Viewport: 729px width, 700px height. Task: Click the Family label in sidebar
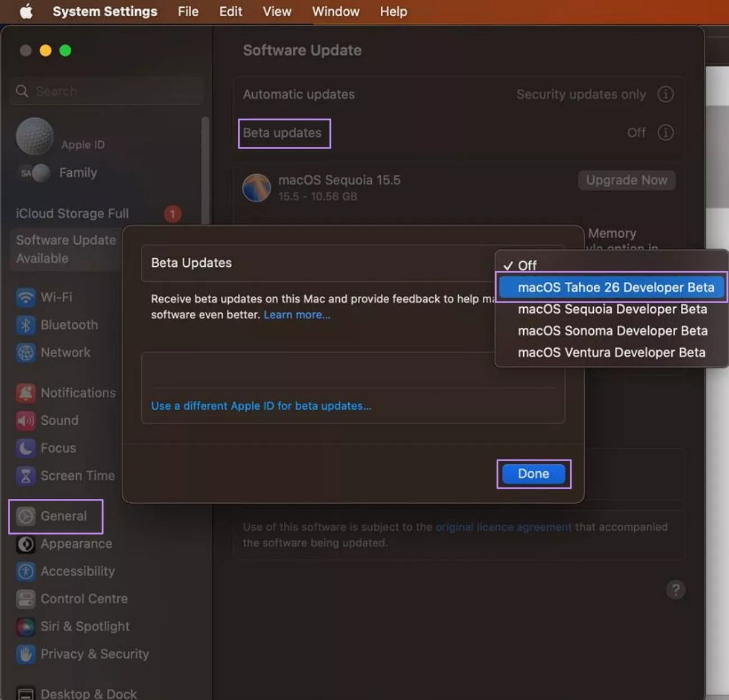[x=78, y=173]
